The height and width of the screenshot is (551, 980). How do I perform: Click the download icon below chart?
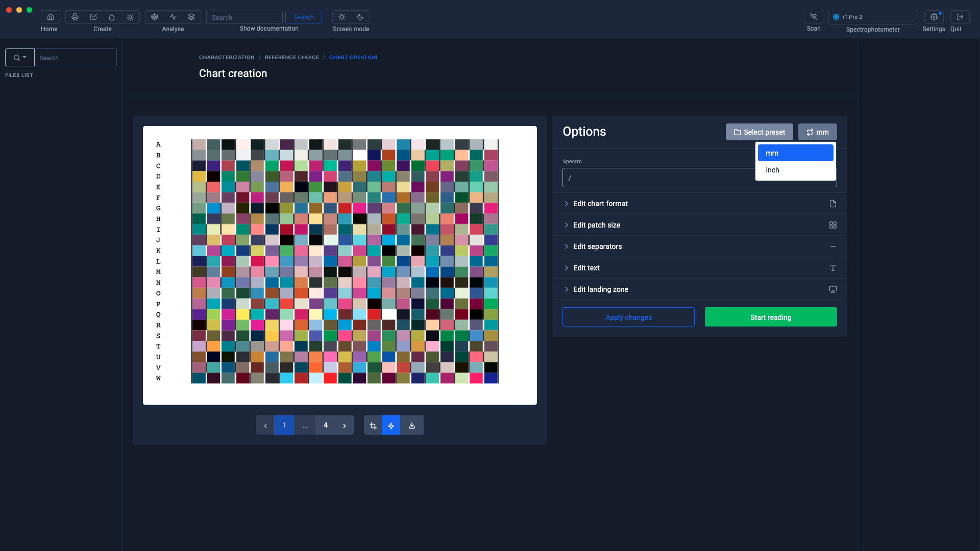point(412,425)
